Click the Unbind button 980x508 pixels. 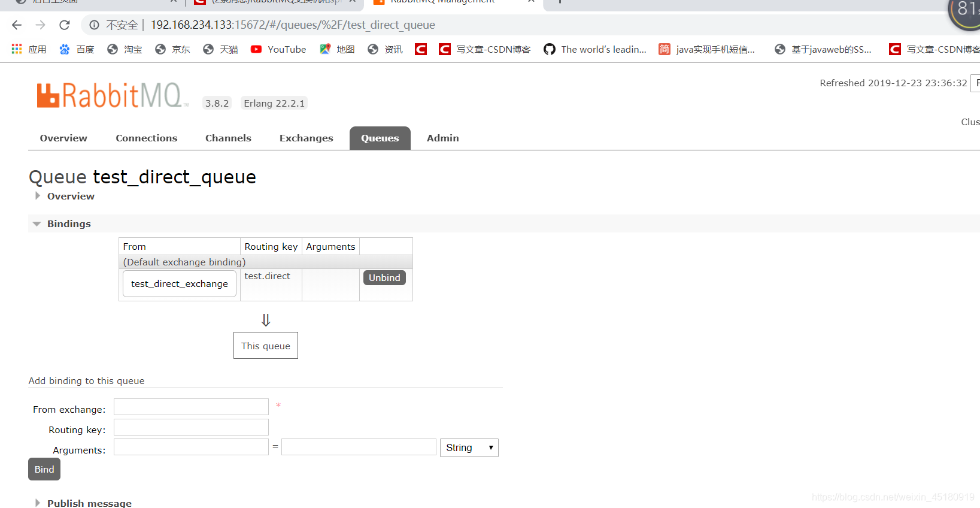(x=384, y=278)
